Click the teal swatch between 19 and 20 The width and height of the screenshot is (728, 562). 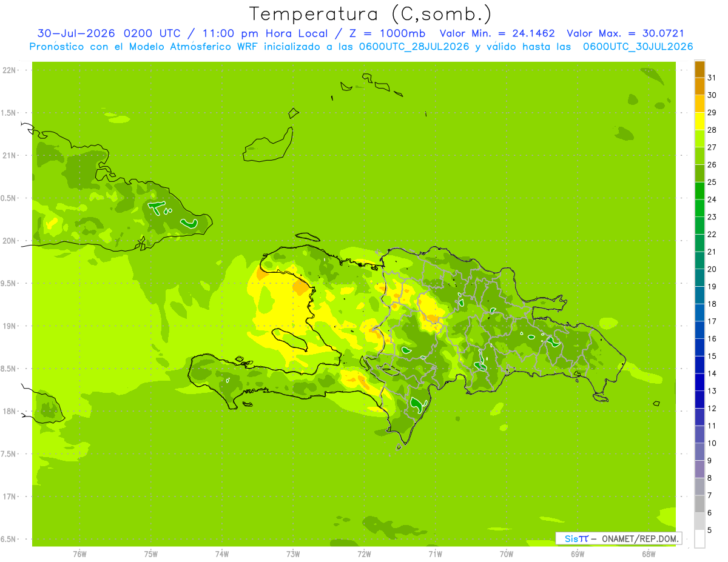click(699, 278)
